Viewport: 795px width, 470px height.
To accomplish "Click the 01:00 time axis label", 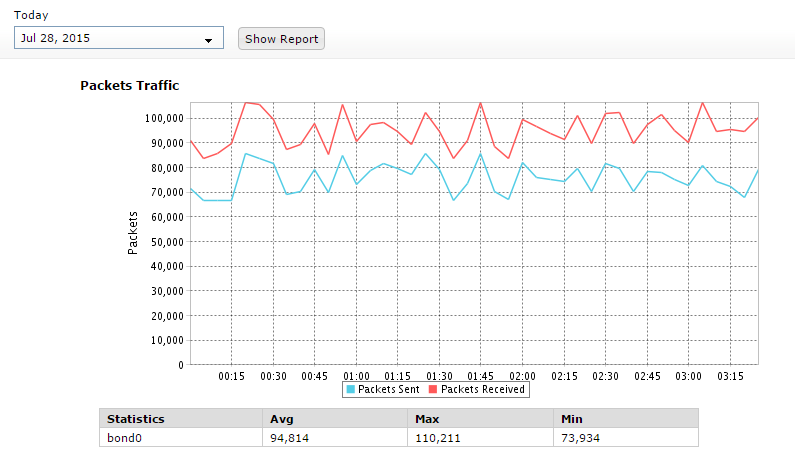I will 356,376.
